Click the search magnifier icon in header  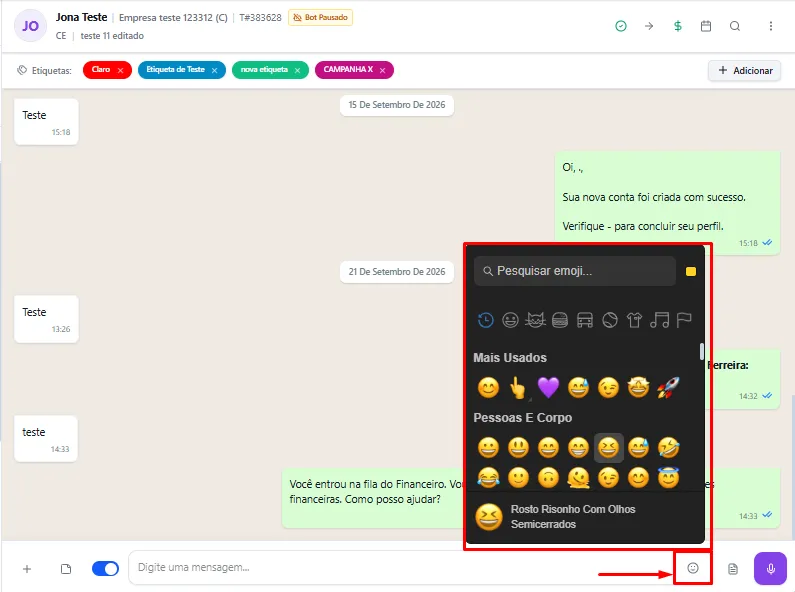pyautogui.click(x=735, y=26)
